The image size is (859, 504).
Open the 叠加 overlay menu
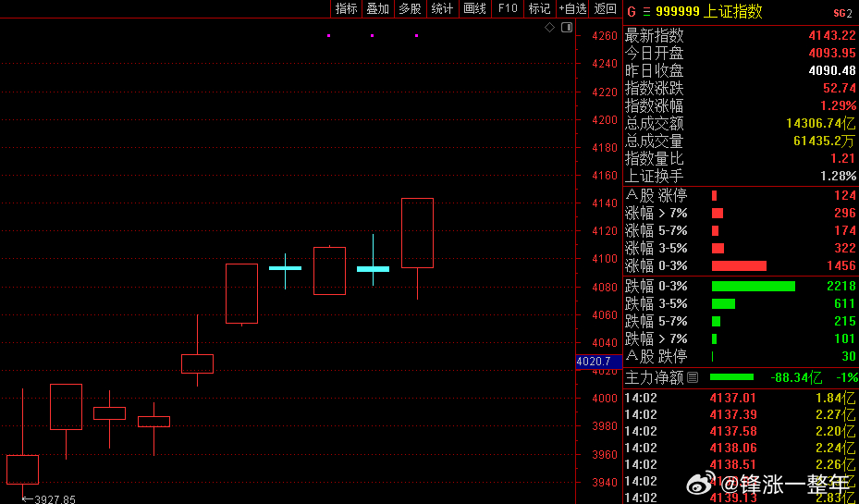point(378,8)
